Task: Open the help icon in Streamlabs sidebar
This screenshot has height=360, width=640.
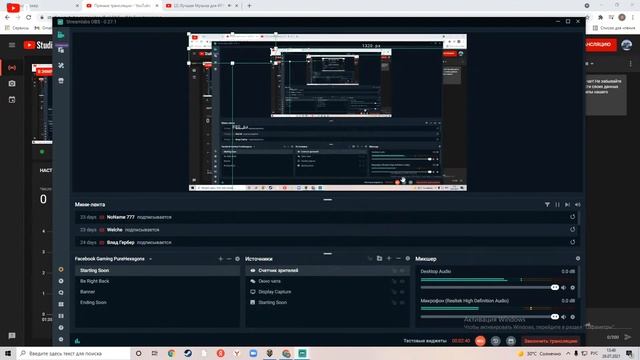Action: tap(61, 327)
